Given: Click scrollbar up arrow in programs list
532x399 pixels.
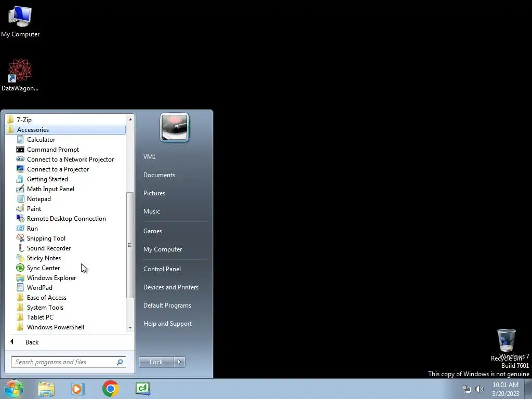Looking at the screenshot, I should 130,119.
